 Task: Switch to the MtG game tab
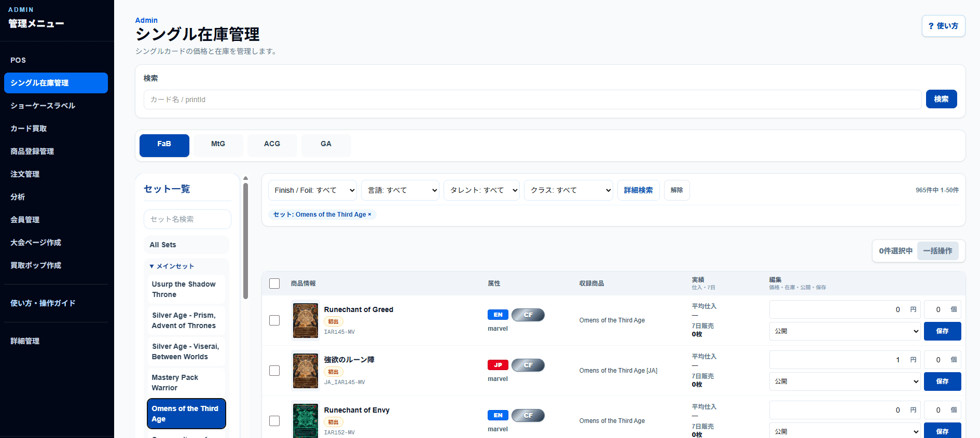click(x=218, y=144)
